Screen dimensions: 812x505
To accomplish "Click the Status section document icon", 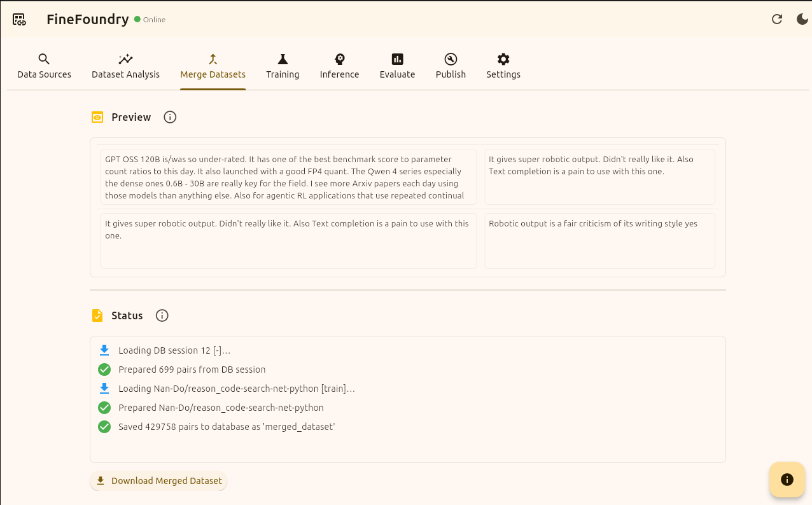I will pos(97,315).
